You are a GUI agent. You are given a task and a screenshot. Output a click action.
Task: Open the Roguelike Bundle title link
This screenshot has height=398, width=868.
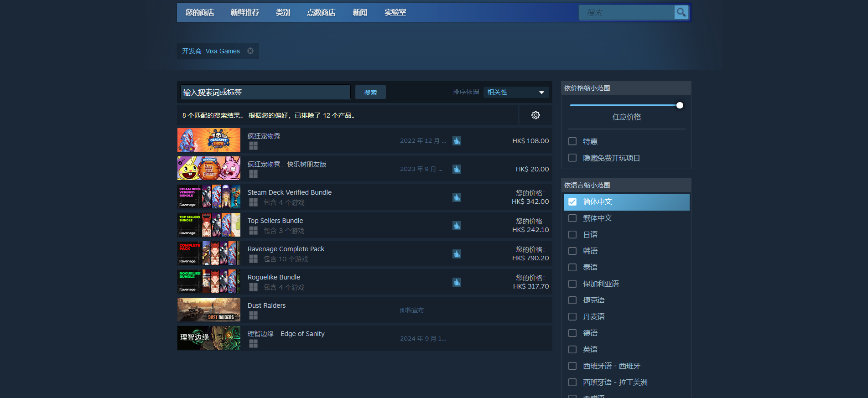pos(274,277)
